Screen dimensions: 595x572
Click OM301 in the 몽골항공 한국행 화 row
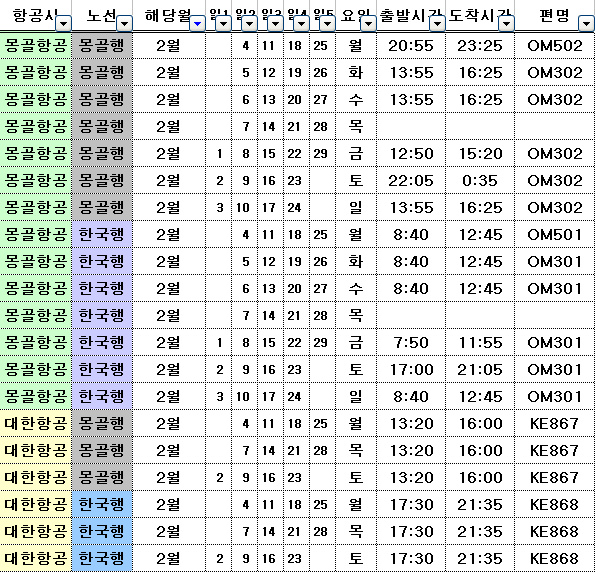554,262
